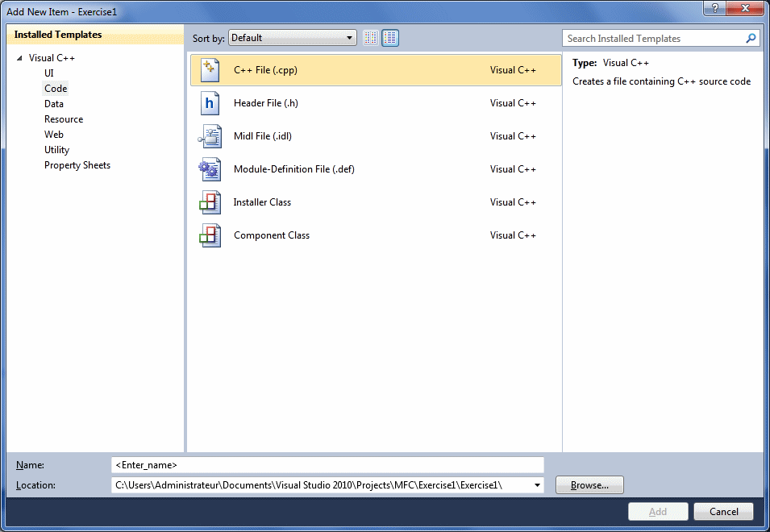Open dialog help via the question mark icon
Image resolution: width=770 pixels, height=532 pixels.
point(715,8)
